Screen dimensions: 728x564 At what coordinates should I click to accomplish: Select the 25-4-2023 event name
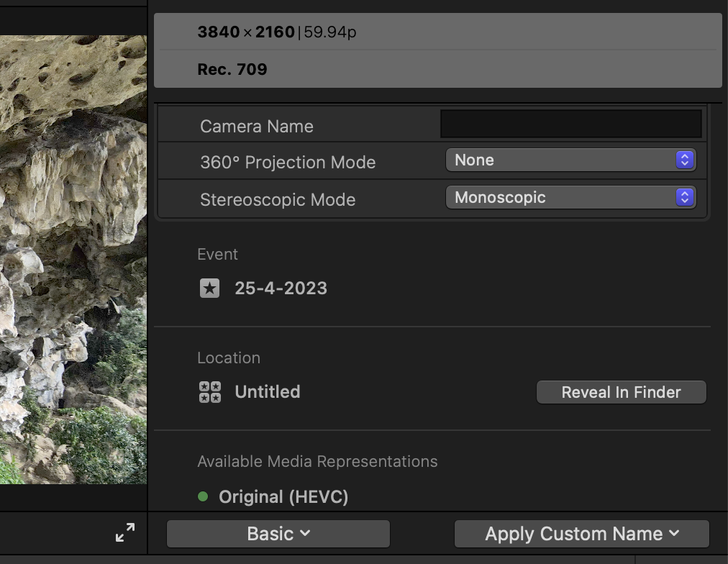pyautogui.click(x=281, y=288)
